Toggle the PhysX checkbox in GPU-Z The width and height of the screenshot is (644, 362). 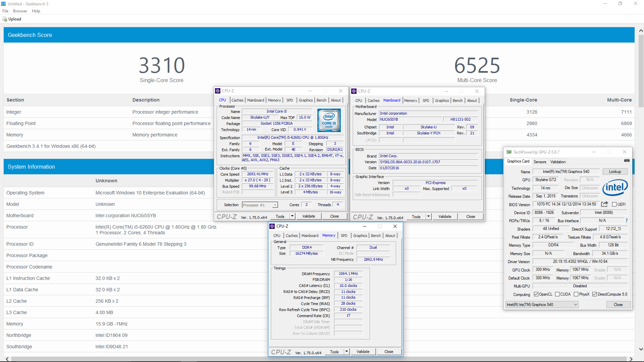(x=576, y=294)
